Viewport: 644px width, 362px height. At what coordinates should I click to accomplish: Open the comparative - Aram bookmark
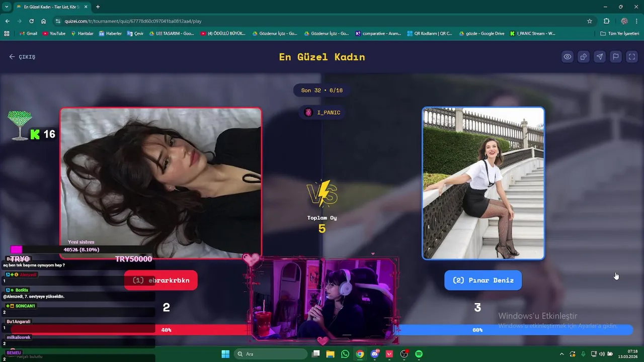(378, 34)
